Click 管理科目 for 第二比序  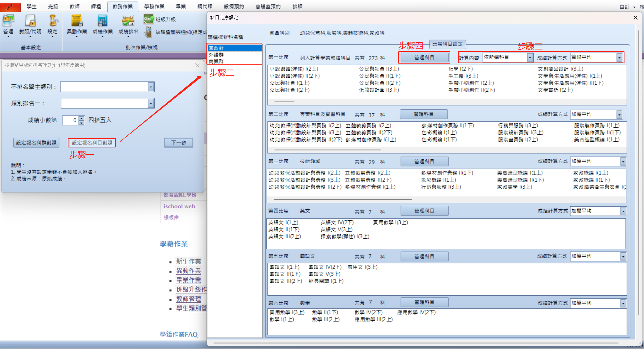[424, 114]
